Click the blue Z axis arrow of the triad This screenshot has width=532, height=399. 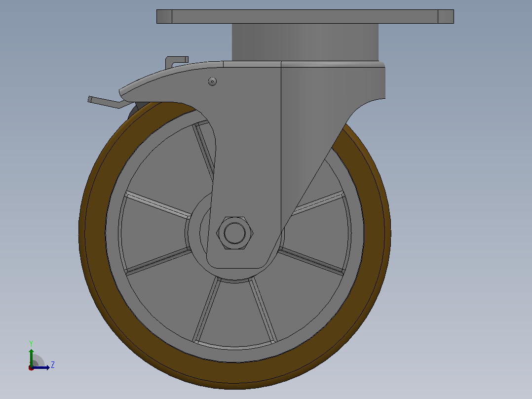(x=41, y=367)
